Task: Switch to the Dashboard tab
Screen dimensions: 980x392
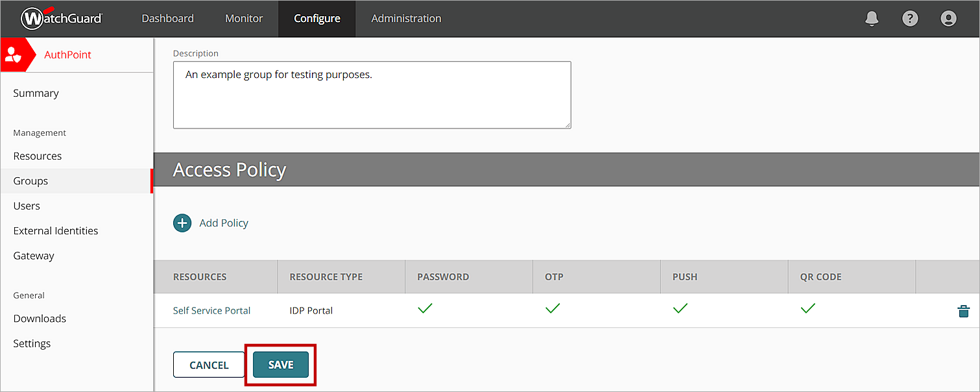Action: coord(167,18)
